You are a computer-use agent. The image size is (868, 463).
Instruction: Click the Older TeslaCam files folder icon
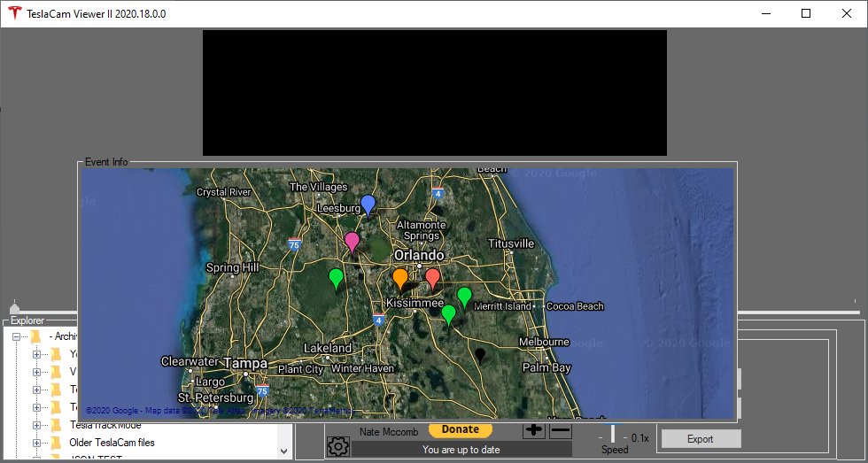coord(55,443)
